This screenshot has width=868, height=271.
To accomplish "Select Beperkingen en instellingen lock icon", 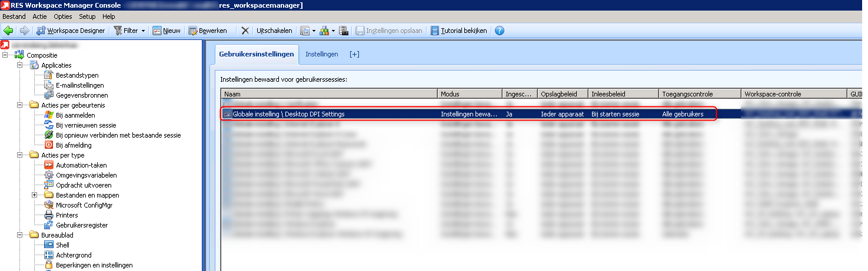I will pos(49,265).
